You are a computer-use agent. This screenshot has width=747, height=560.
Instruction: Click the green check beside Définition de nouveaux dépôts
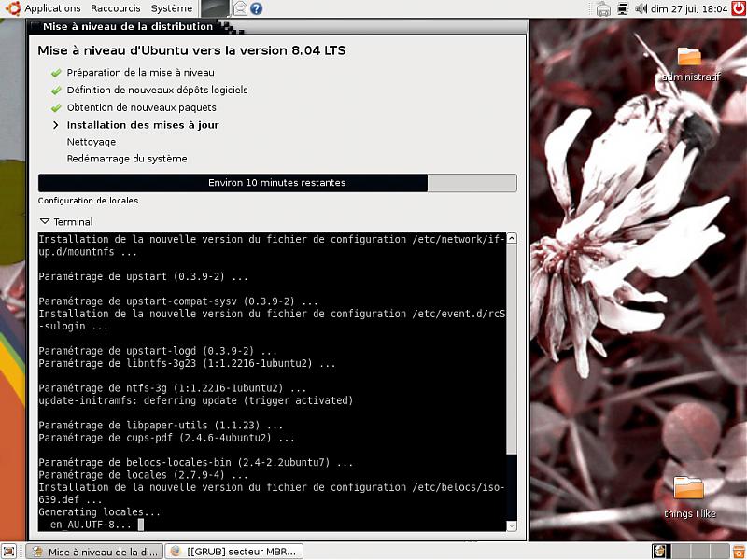(56, 90)
